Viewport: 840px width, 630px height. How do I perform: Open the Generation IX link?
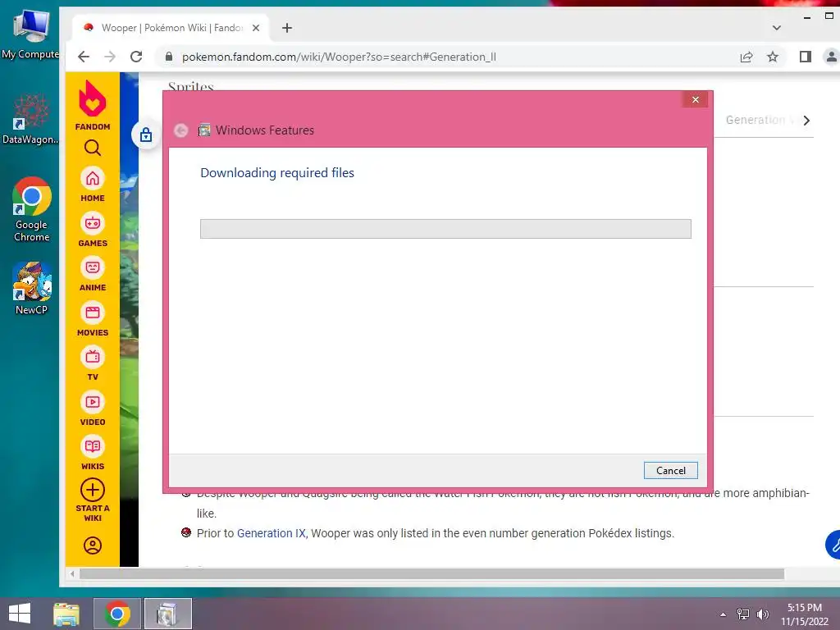[x=271, y=533]
